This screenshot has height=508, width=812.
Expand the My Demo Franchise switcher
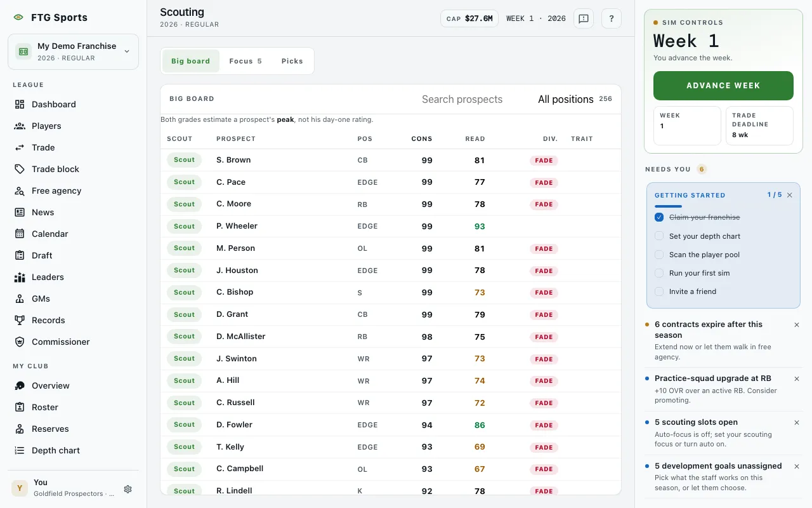[x=73, y=51]
